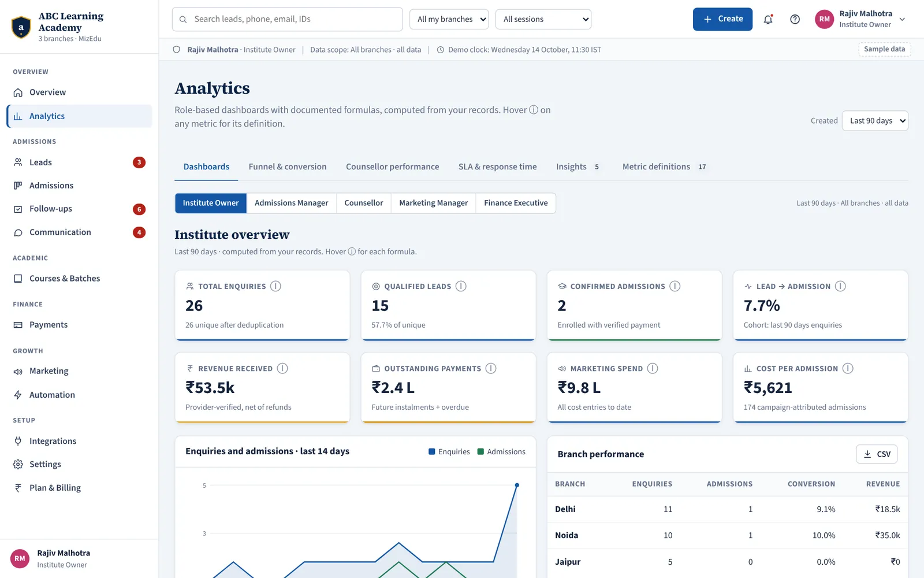Open the help question mark icon
The image size is (924, 578).
pyautogui.click(x=795, y=19)
